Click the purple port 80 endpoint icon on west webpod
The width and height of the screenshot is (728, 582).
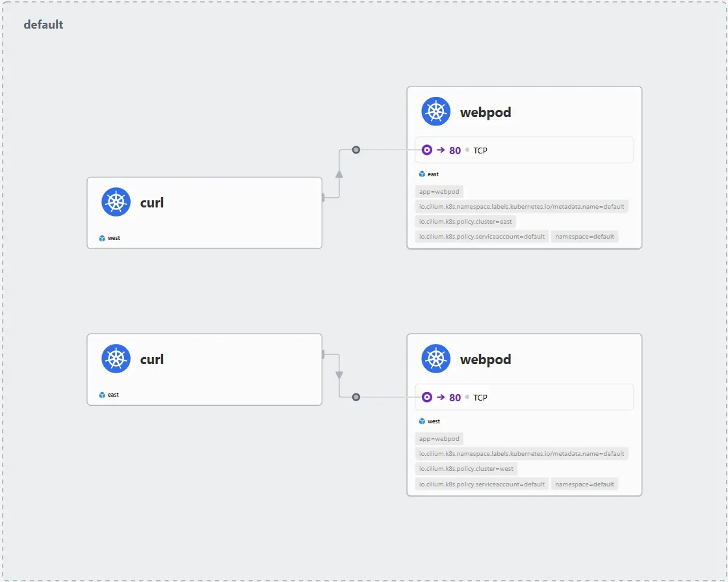pos(426,397)
